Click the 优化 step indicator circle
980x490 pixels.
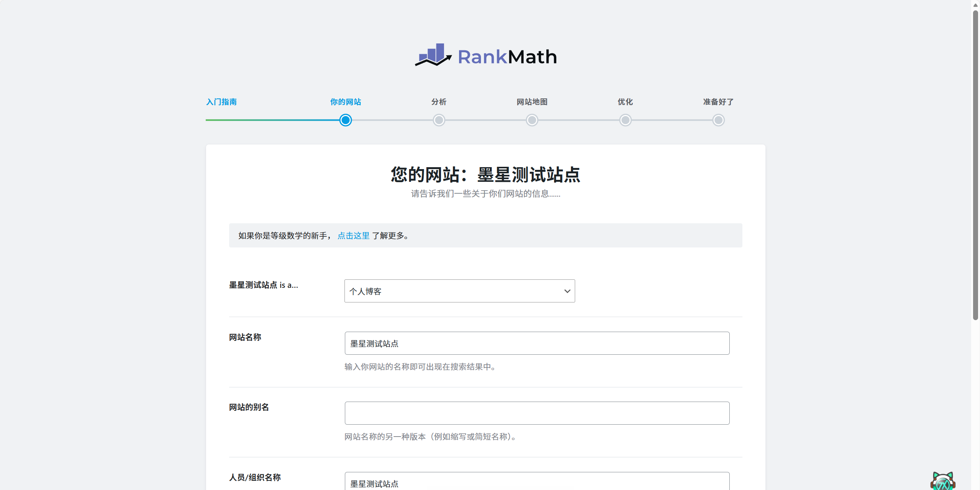coord(625,120)
